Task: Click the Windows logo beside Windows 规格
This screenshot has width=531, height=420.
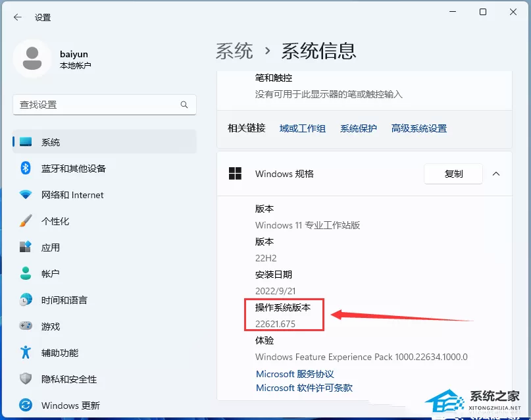Action: point(236,174)
